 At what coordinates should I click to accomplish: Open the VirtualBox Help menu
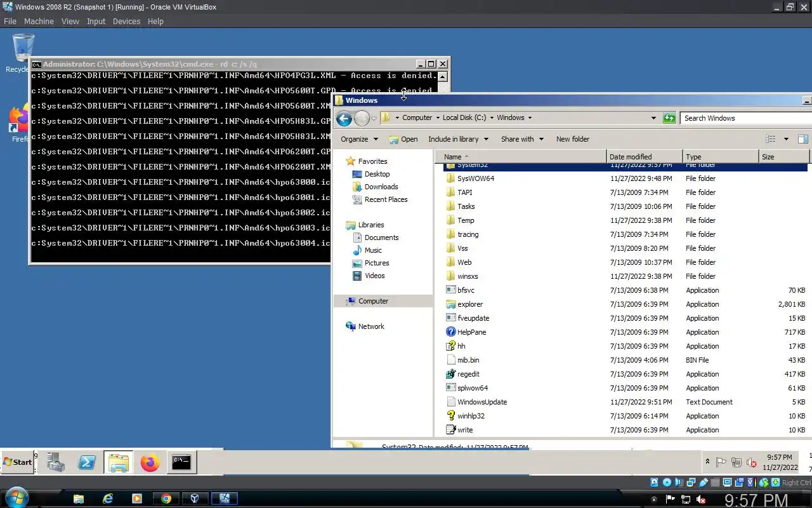pos(155,21)
